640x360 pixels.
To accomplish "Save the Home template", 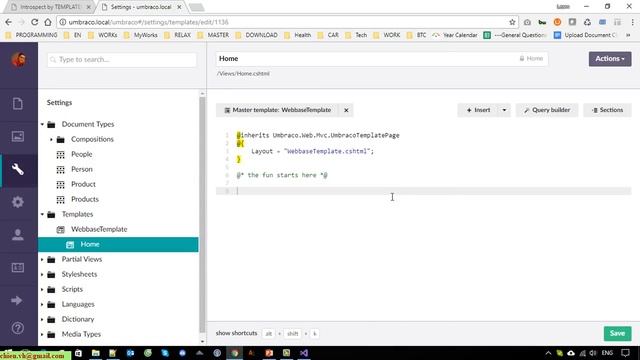I will [617, 333].
